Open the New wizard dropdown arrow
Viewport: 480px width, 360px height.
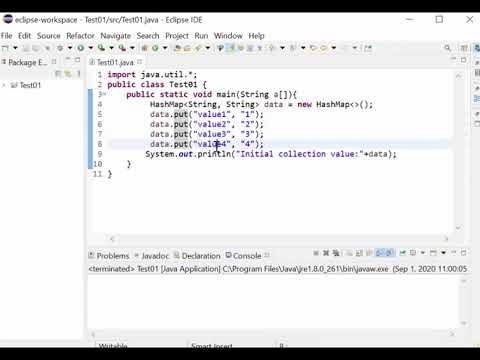pos(15,48)
